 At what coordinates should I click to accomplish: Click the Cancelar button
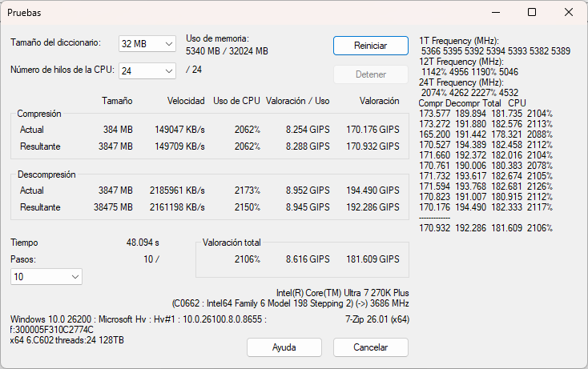click(x=370, y=347)
